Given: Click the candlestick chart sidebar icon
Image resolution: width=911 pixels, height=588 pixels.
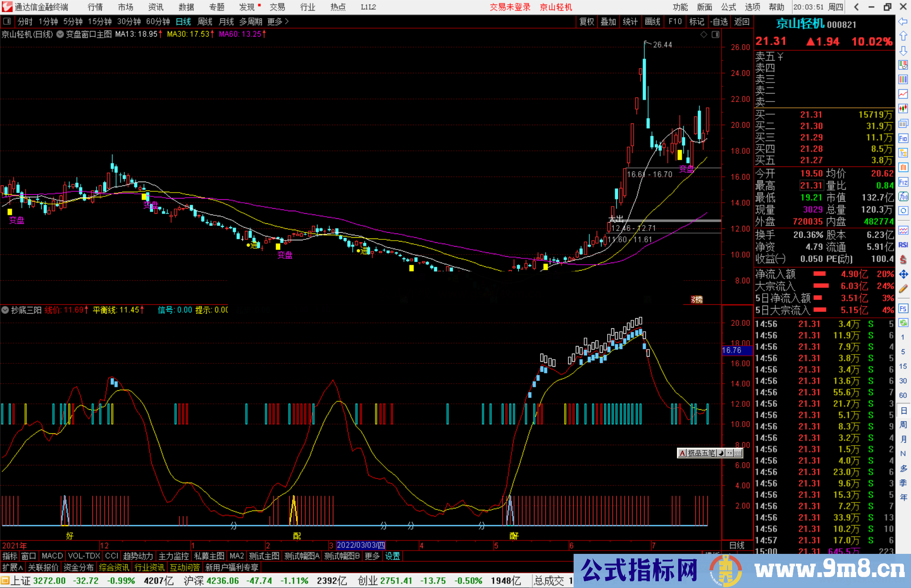Looking at the screenshot, I should pos(903,108).
